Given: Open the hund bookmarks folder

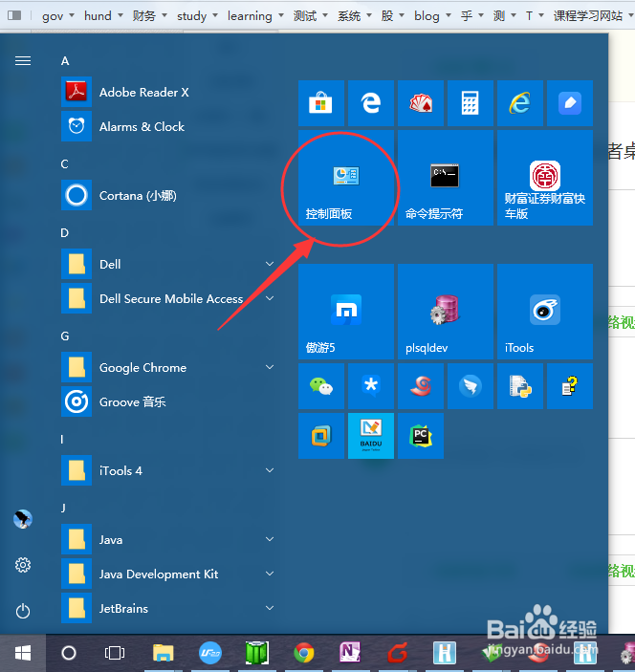Looking at the screenshot, I should (x=103, y=16).
